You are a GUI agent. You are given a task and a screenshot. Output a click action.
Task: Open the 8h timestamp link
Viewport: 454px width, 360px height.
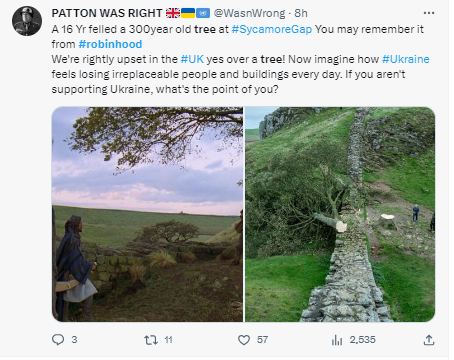(301, 13)
